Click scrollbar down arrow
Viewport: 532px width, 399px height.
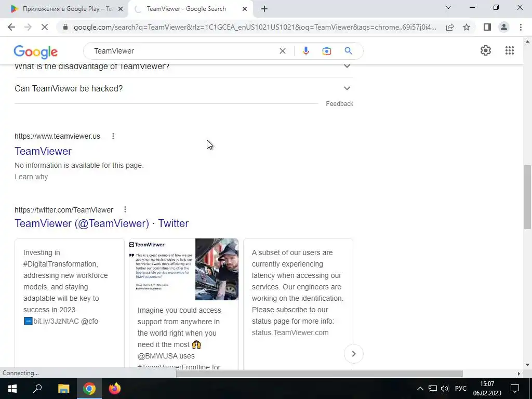pyautogui.click(x=527, y=365)
